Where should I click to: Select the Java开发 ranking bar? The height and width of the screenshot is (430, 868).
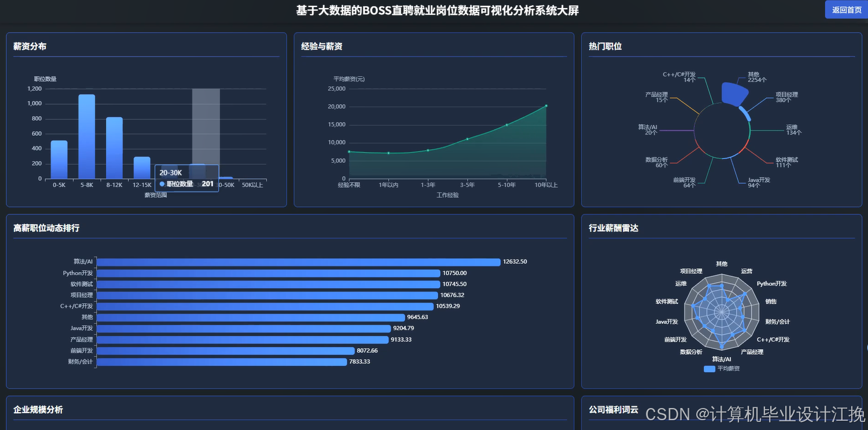tap(243, 328)
